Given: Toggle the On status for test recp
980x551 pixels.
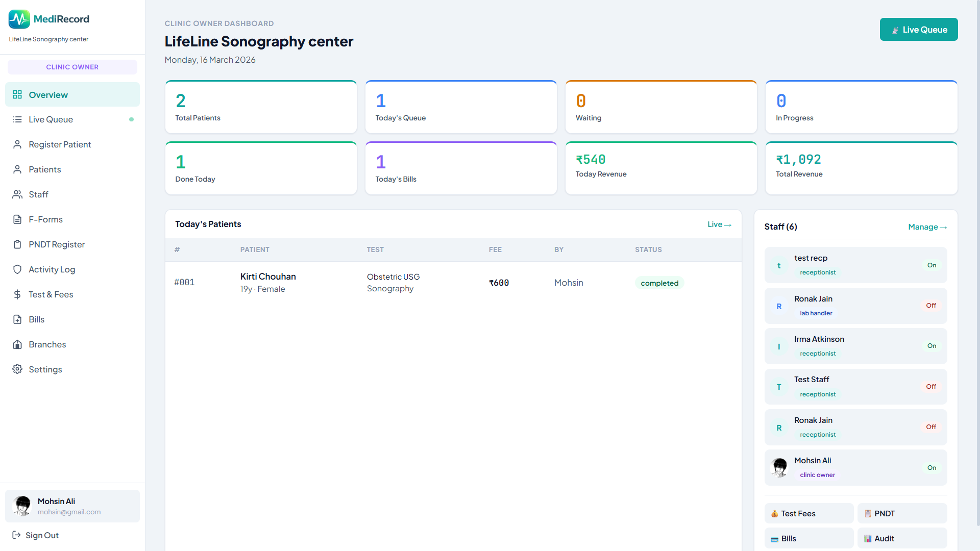Looking at the screenshot, I should [x=932, y=265].
